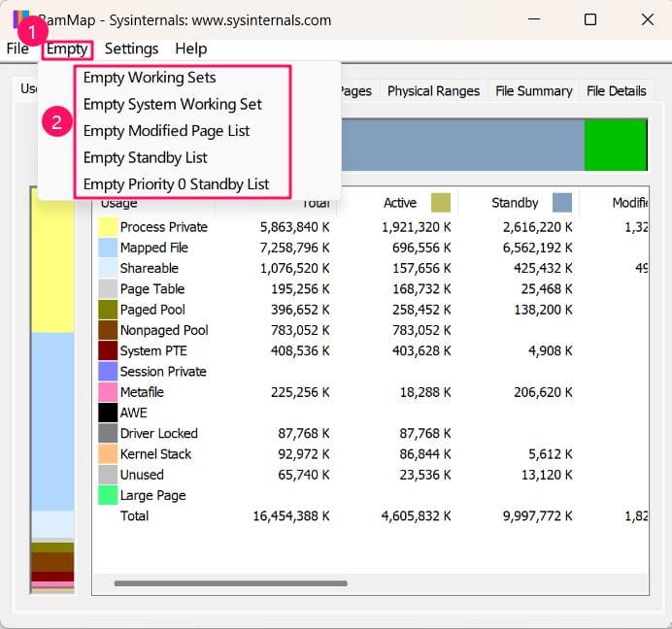This screenshot has height=629, width=672.
Task: Select the Driver Locked row label
Action: point(159,433)
